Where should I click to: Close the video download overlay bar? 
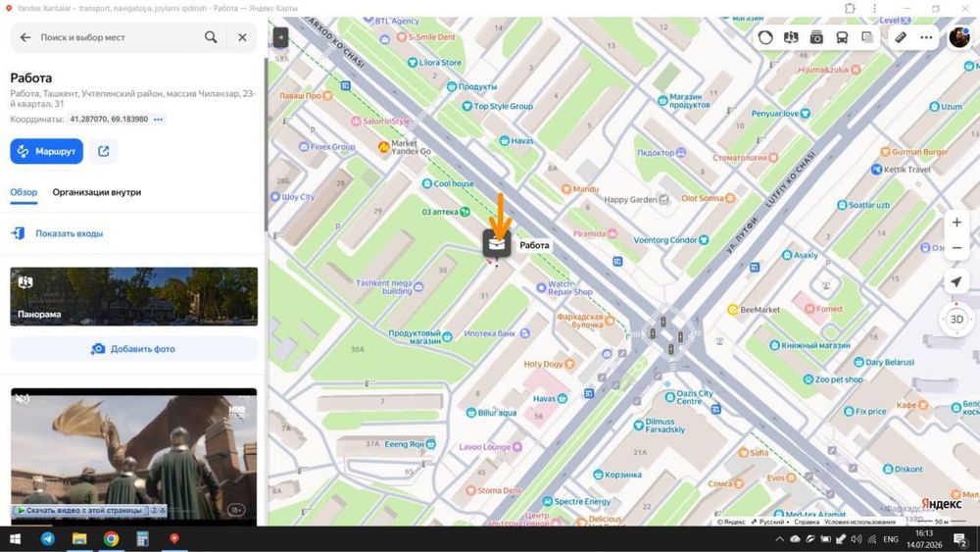(163, 510)
